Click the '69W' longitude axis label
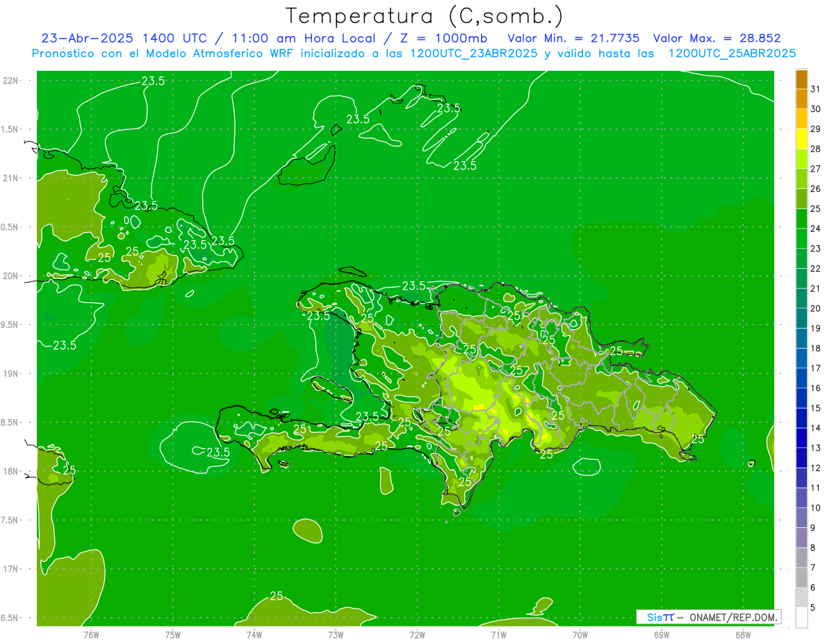The height and width of the screenshot is (644, 834). [662, 634]
